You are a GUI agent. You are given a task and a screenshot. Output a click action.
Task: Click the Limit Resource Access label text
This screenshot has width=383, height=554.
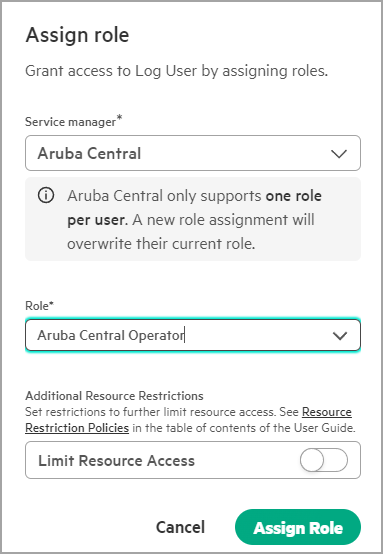[116, 461]
